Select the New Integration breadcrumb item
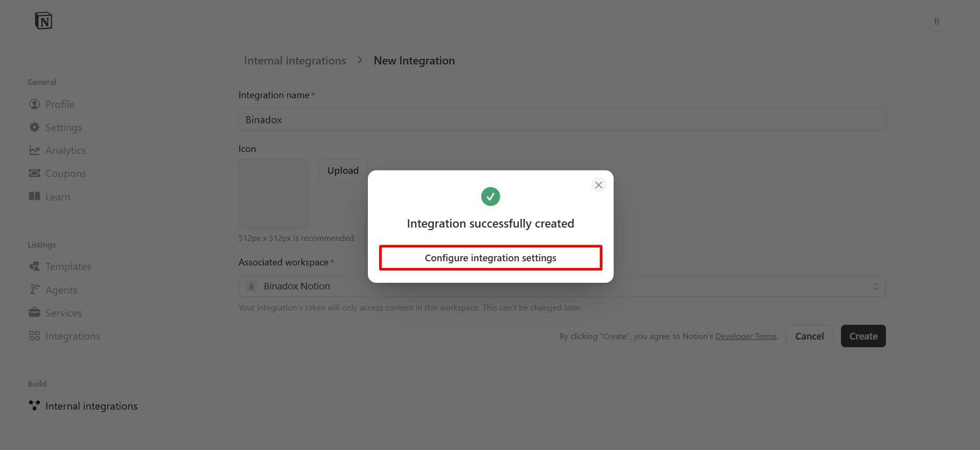This screenshot has width=980, height=450. click(413, 60)
